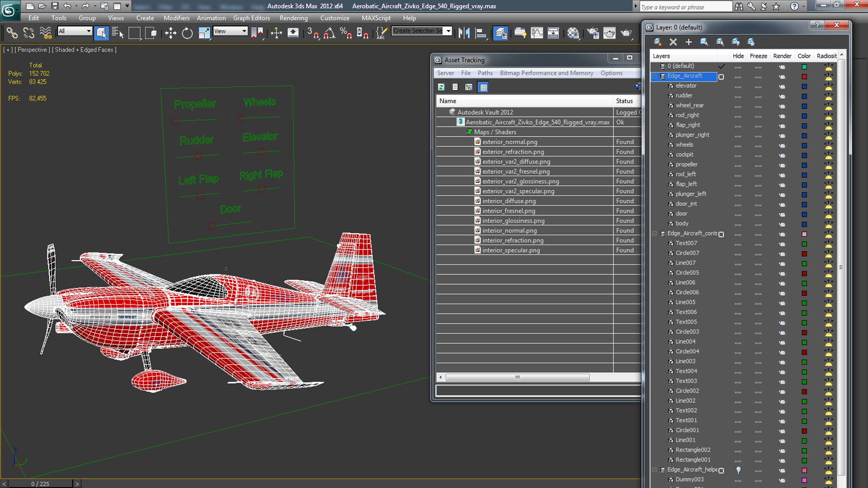Toggle Angle Snap in toolbar

pos(330,33)
